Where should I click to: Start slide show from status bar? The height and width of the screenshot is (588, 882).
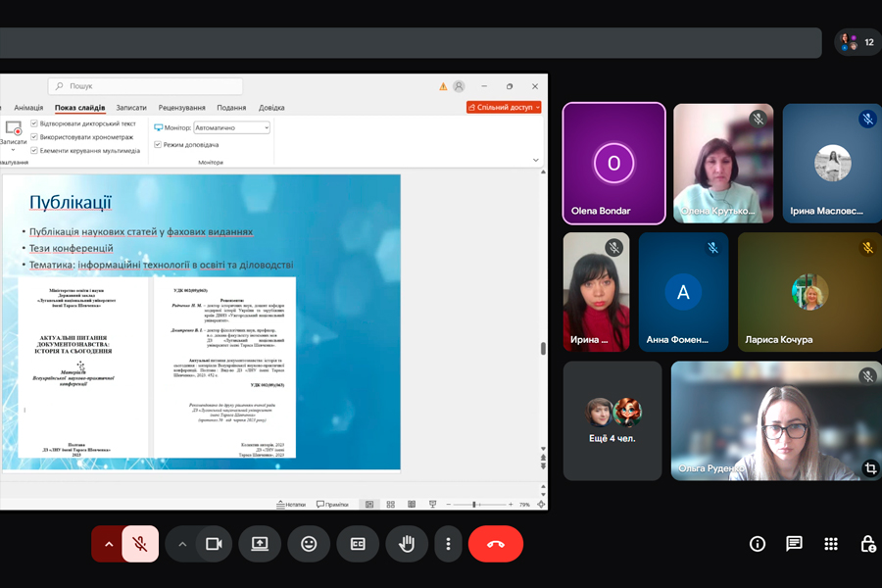[x=432, y=504]
